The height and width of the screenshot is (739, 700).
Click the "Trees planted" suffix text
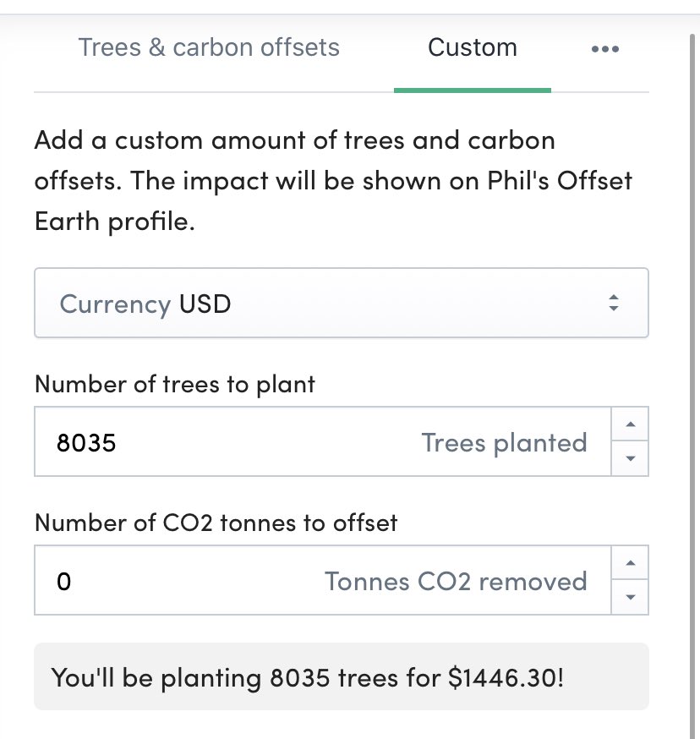pyautogui.click(x=504, y=442)
